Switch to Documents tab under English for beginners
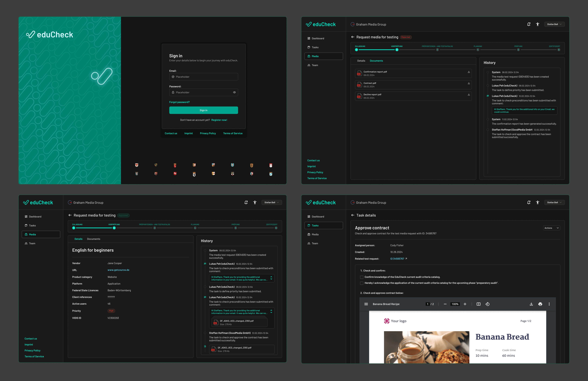 [93, 239]
